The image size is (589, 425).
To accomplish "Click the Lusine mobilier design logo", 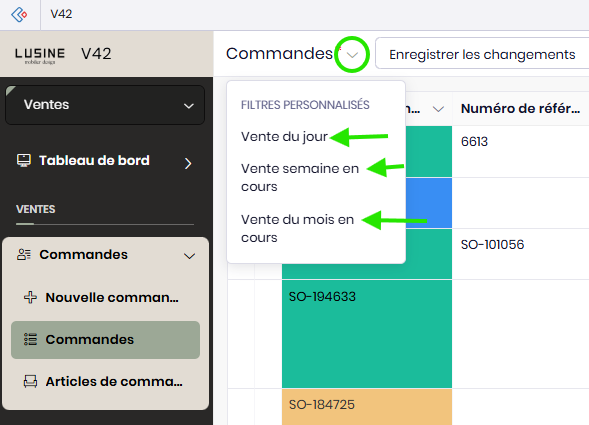I will pos(40,56).
